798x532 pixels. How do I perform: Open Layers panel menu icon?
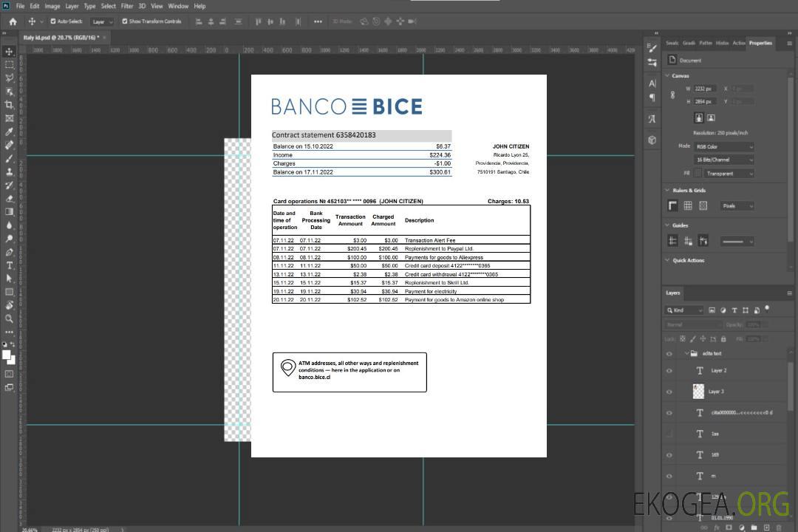click(789, 293)
